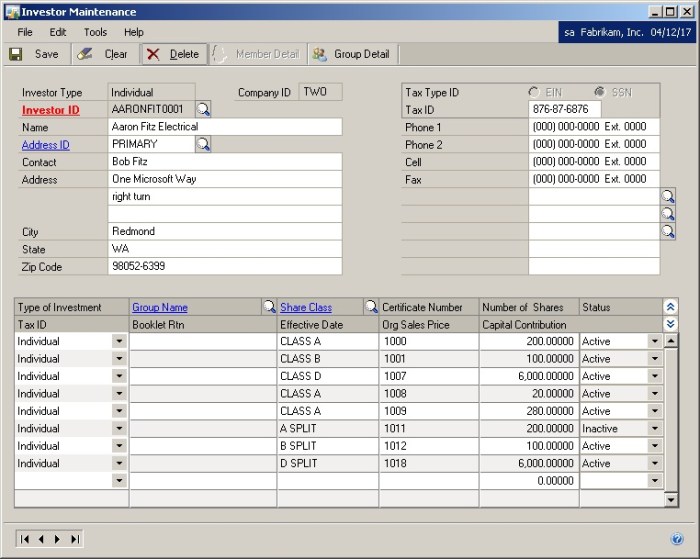Click the Address ID link label
Screen dimensions: 700x559
point(45,145)
